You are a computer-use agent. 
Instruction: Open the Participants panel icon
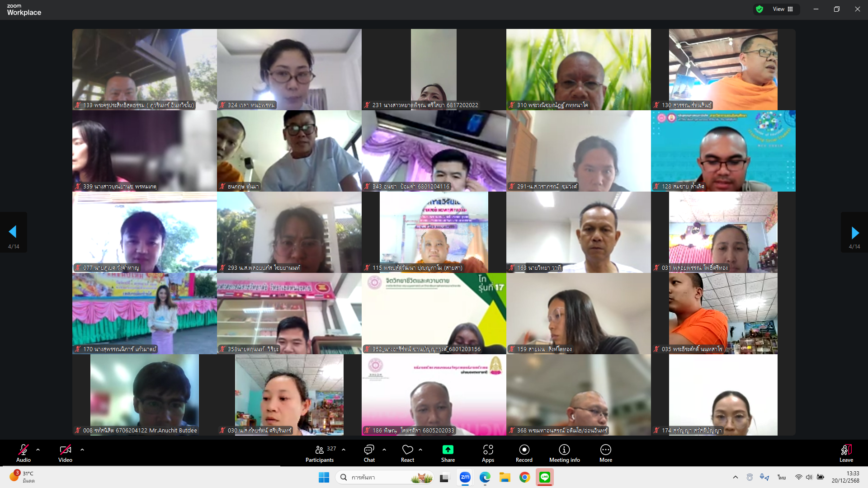[320, 450]
